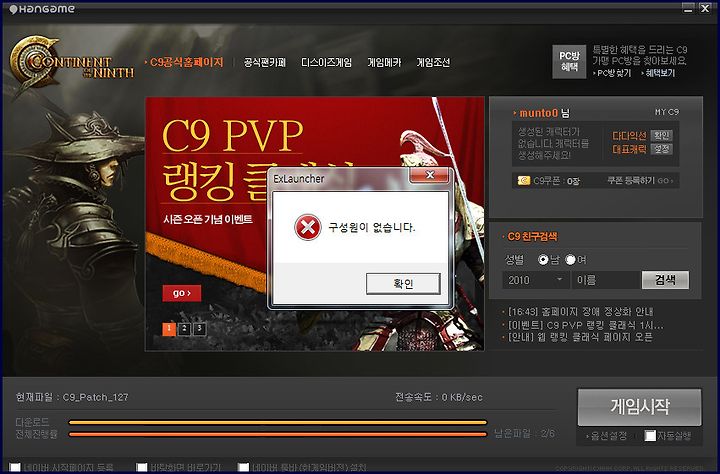This screenshot has height=474, width=720.
Task: Open the 2010 year dropdown
Action: 535,280
